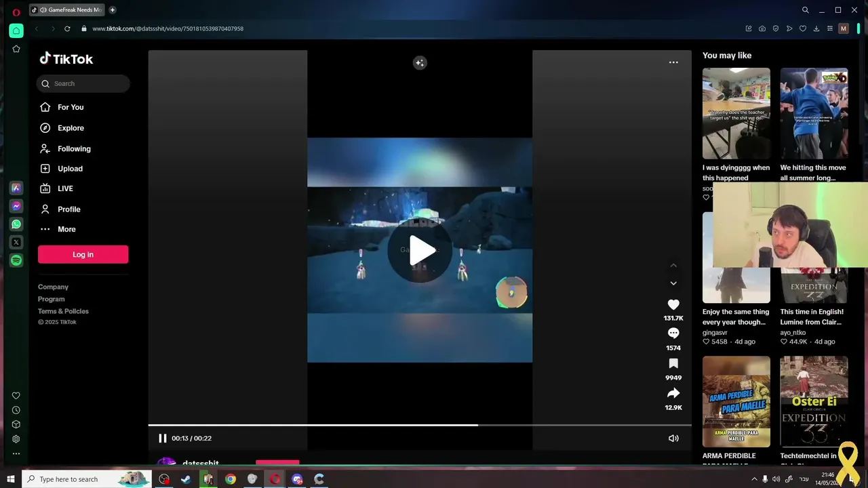Open the M profile avatar
This screenshot has width=868, height=488.
(844, 28)
